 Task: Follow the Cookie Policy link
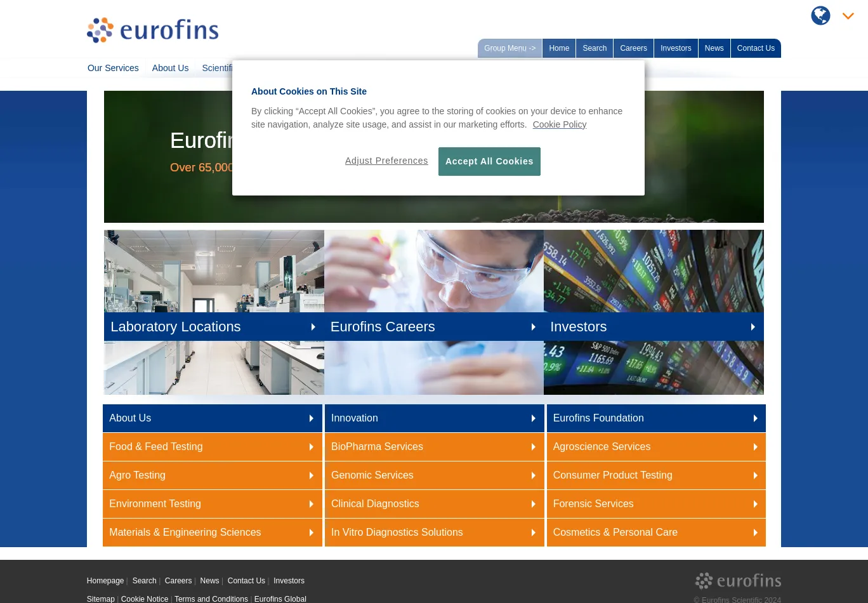(559, 124)
